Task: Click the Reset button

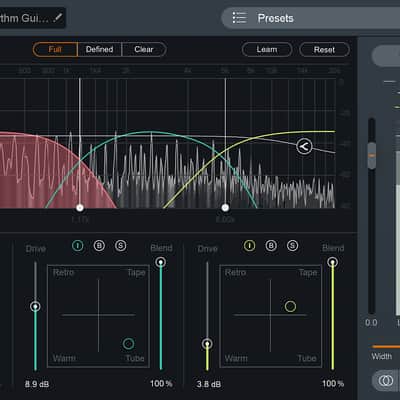Action: [324, 50]
